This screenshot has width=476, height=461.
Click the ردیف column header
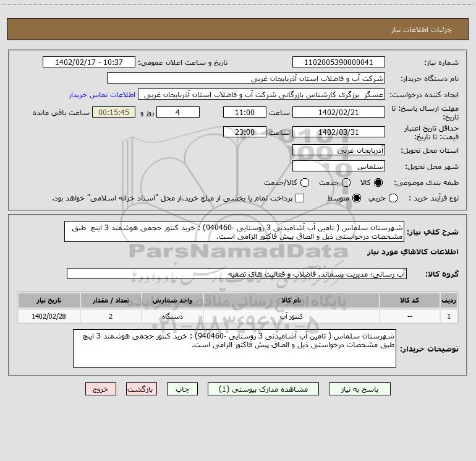click(x=449, y=301)
